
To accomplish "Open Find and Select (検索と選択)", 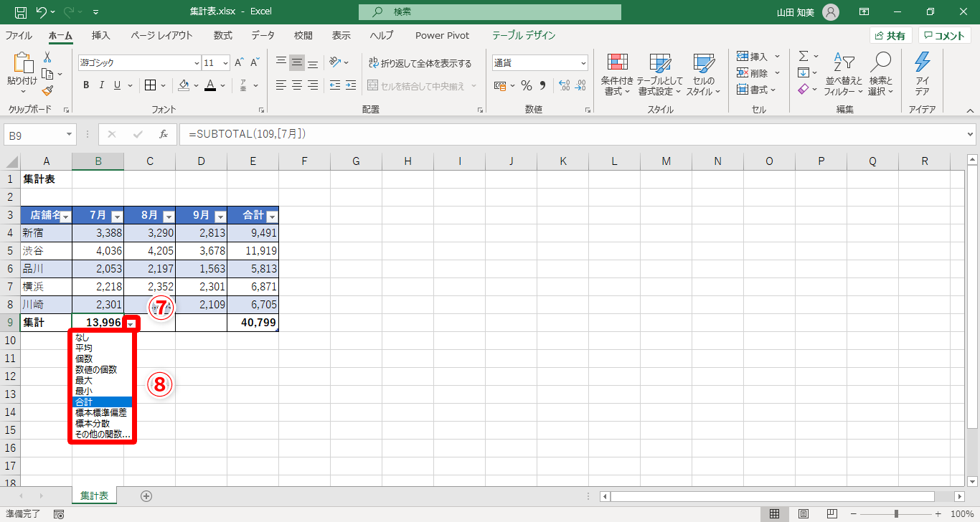I will (880, 74).
